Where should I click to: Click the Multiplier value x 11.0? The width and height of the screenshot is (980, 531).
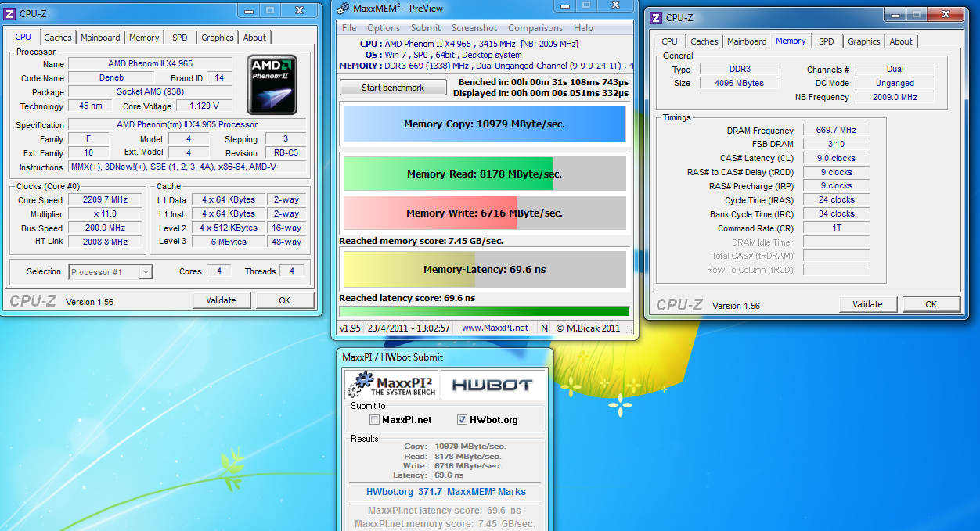105,214
